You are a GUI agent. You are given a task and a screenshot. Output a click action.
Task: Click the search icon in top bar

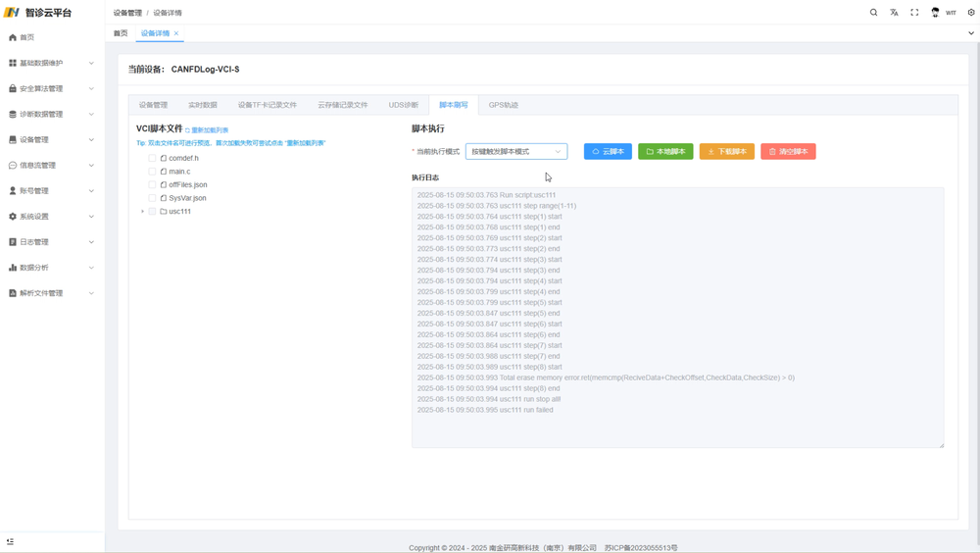coord(873,13)
